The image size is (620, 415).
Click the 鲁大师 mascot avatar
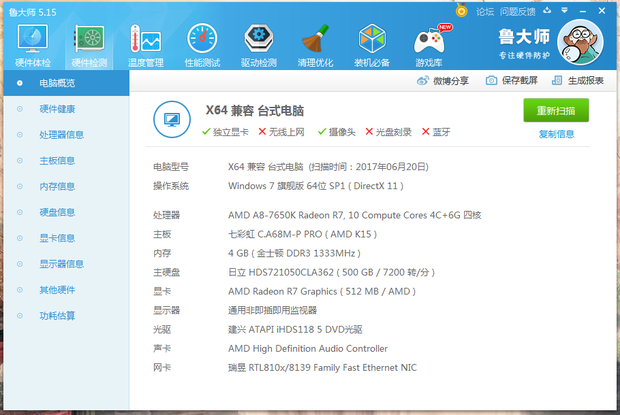580,42
